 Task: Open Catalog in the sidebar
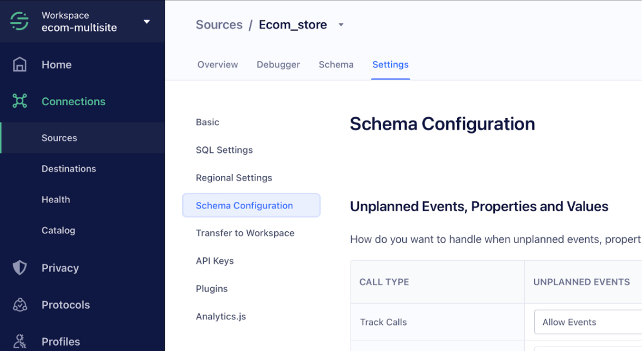tap(58, 230)
